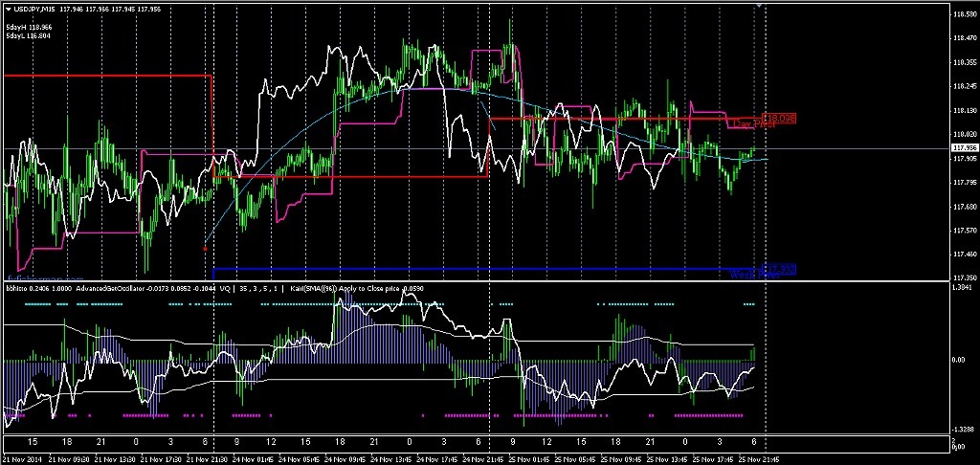Click the bbhisto 0.2406 1.0000 indicator label

[x=38, y=289]
